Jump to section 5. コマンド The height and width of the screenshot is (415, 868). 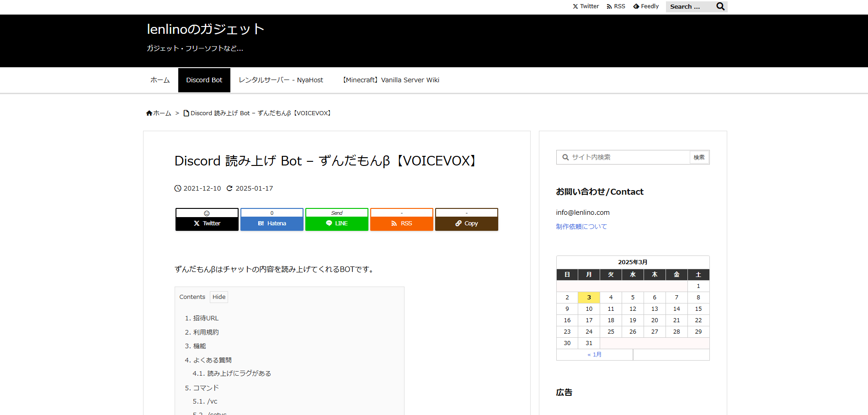[202, 388]
